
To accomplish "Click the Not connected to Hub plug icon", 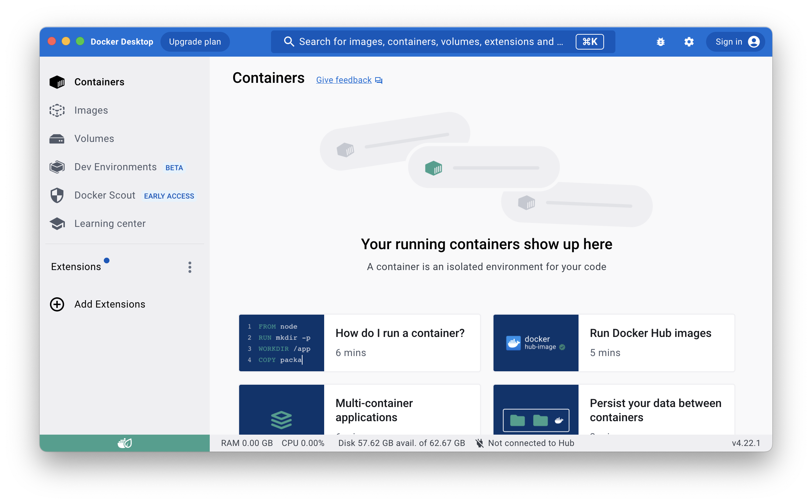I will (480, 443).
